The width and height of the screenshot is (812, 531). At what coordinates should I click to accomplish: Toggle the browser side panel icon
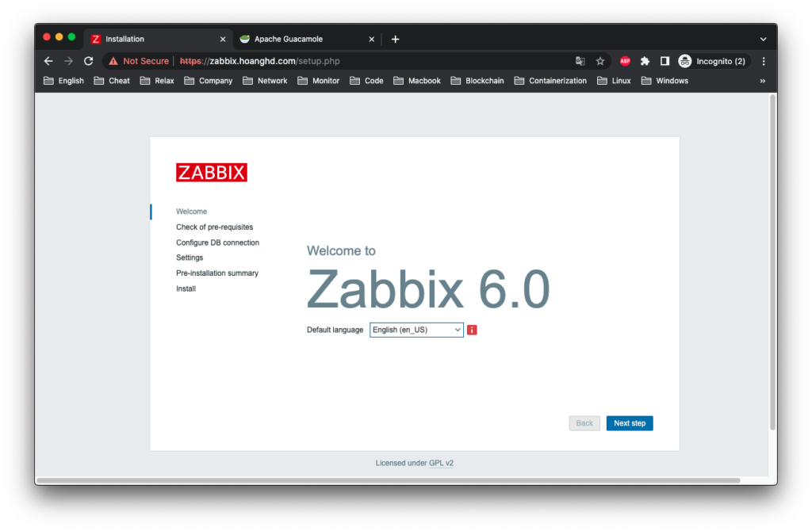click(665, 61)
